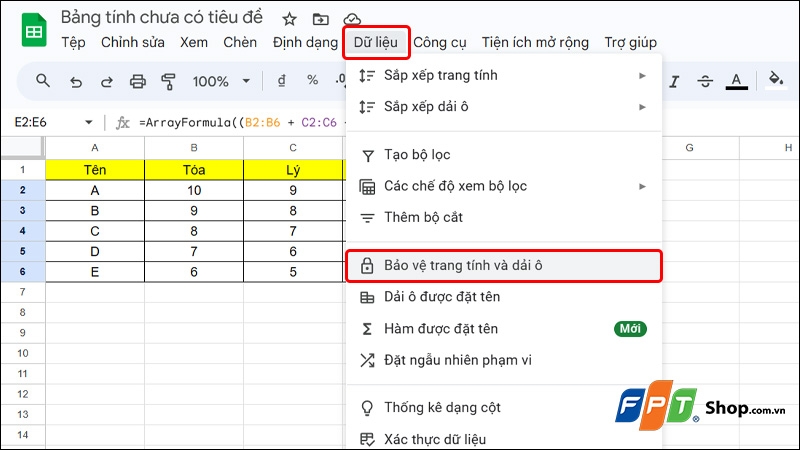This screenshot has height=450, width=800.
Task: Select column A header
Action: pos(95,148)
